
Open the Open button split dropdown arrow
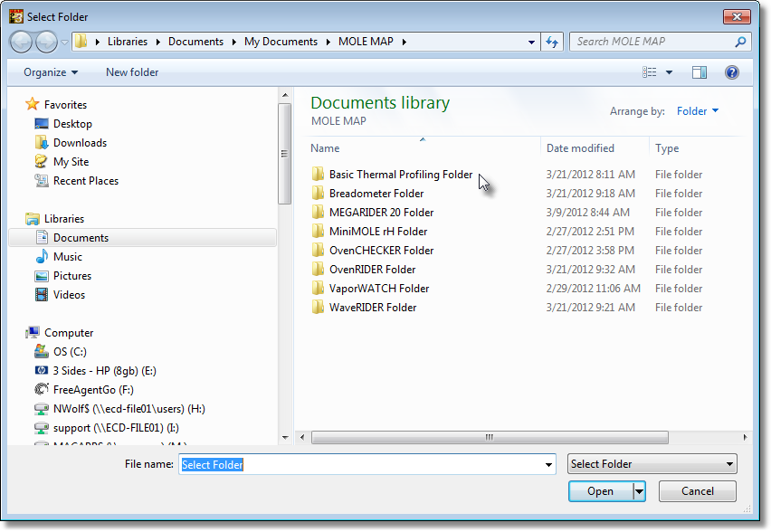tap(639, 491)
